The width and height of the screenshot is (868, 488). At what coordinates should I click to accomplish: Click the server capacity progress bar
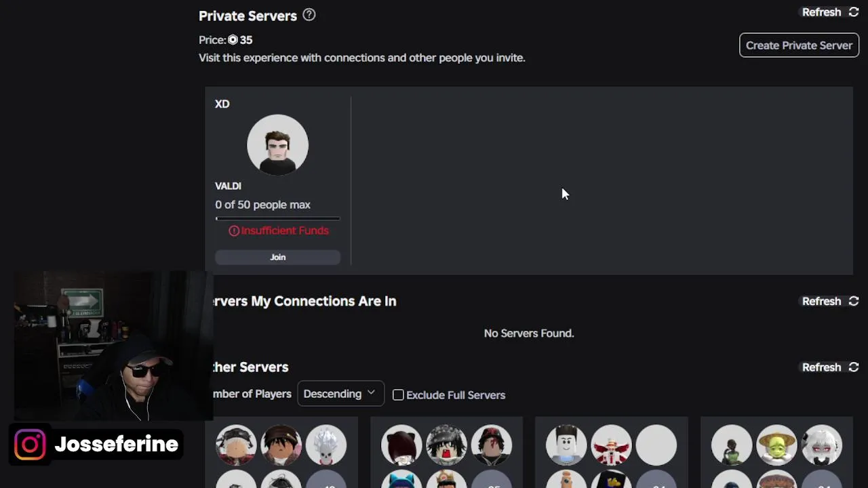point(277,218)
